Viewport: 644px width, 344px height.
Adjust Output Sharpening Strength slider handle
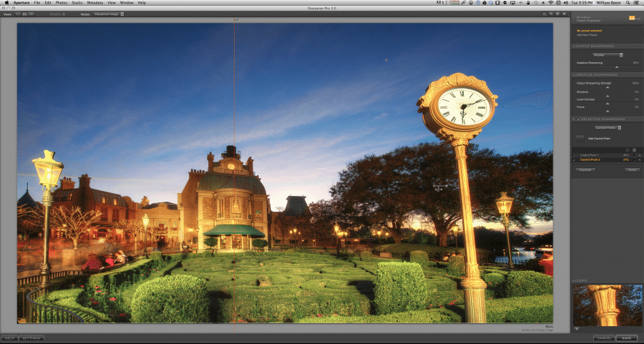[x=608, y=87]
